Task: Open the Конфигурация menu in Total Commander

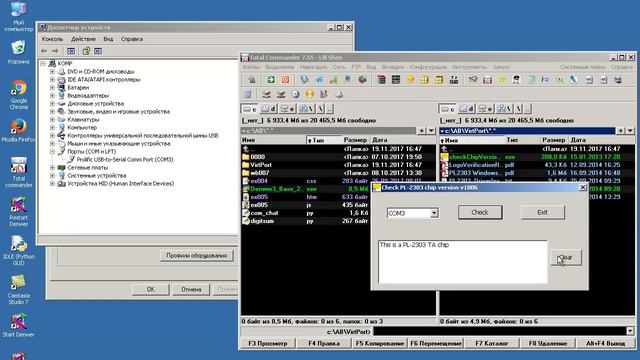Action: coord(428,67)
